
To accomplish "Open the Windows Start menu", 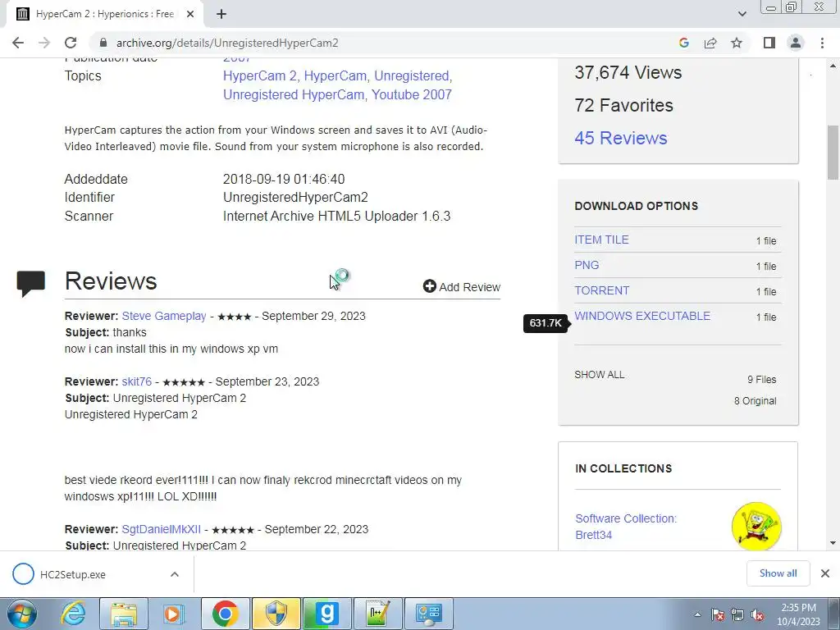I will pos(22,614).
